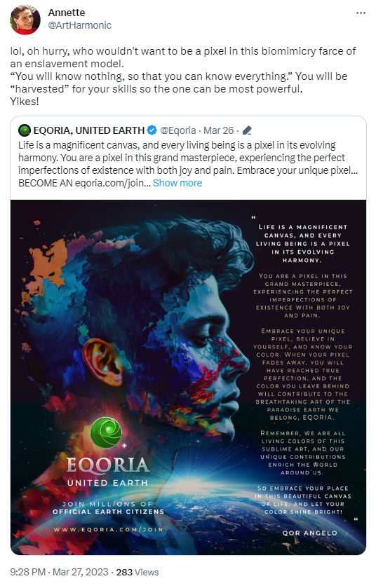376x588 pixels.
Task: Open the Annette display name link
Action: click(x=67, y=13)
